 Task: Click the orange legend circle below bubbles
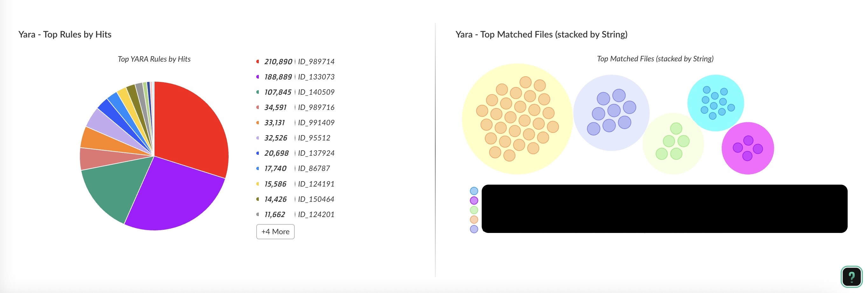point(474,220)
